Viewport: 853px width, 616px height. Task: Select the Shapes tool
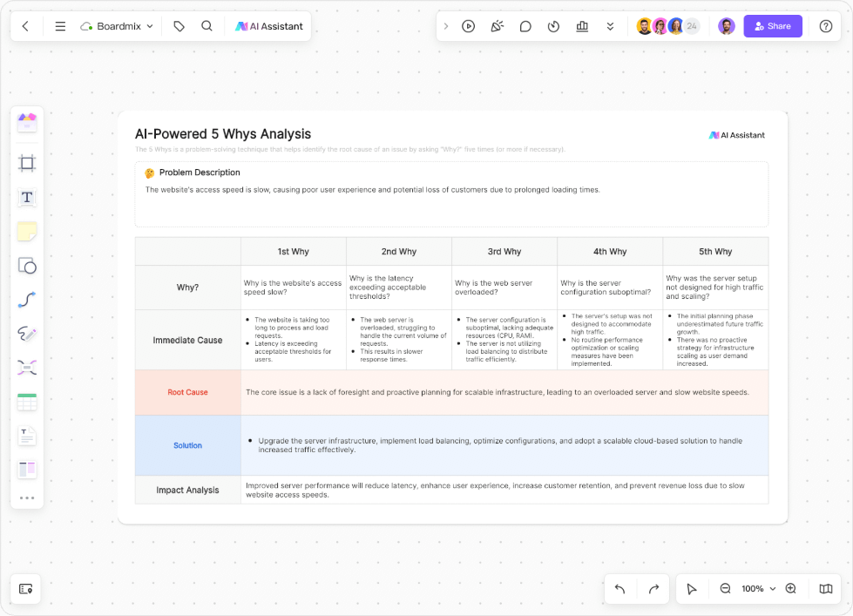(27, 266)
